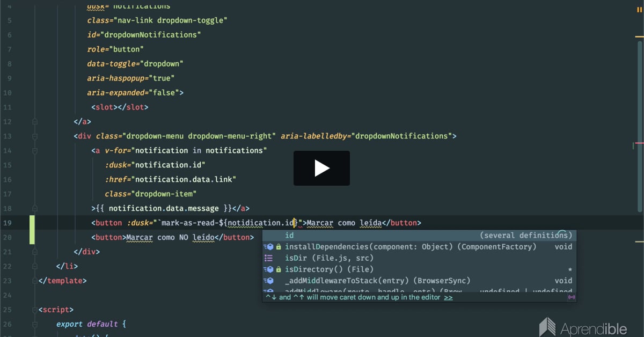Pick the isDir (File.js, src) suggestion
Screen dimensions: 644x337
419,258
